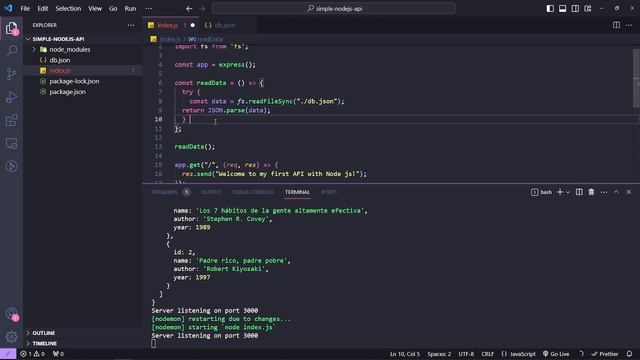Open Remote Explorer view

coord(11,143)
